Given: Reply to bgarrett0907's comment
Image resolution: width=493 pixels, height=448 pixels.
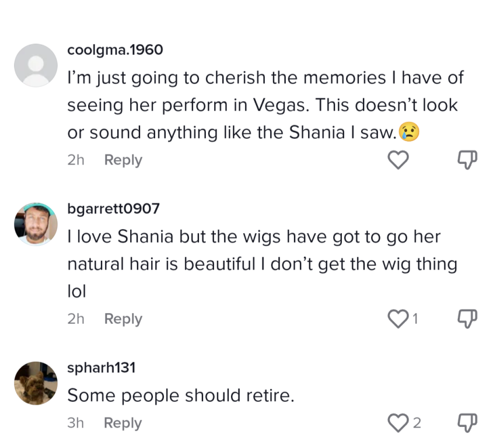Looking at the screenshot, I should pyautogui.click(x=123, y=318).
